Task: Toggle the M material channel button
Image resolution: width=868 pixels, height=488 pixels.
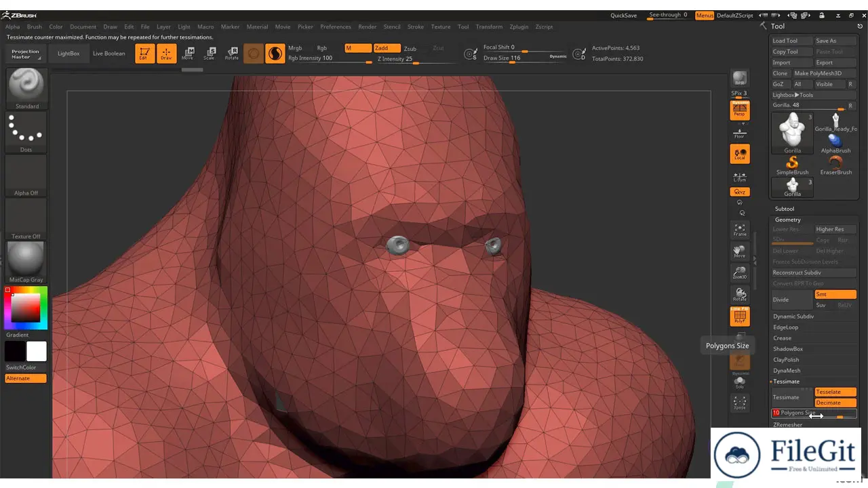Action: coord(358,48)
